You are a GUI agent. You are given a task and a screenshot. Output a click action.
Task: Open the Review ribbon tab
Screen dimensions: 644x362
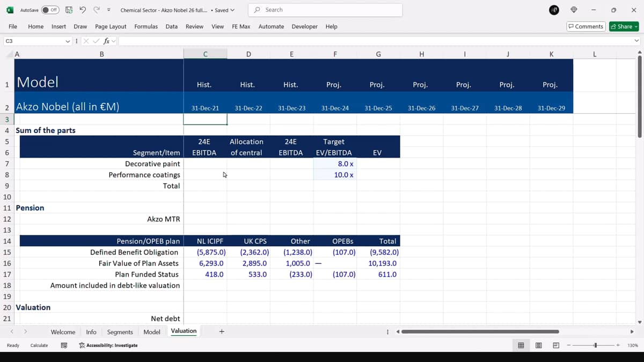click(194, 26)
